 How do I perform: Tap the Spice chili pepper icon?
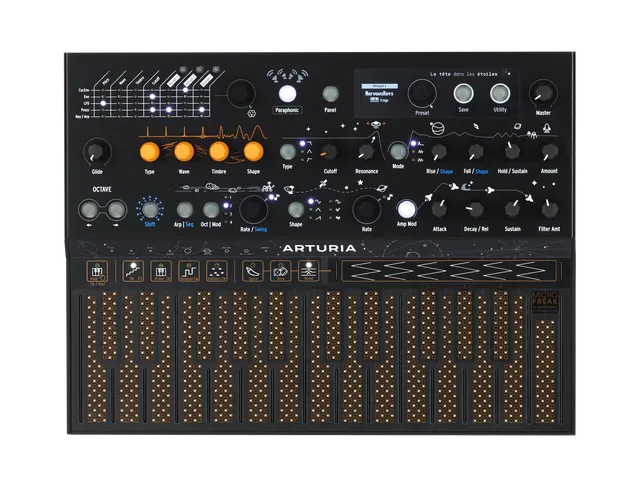point(253,271)
